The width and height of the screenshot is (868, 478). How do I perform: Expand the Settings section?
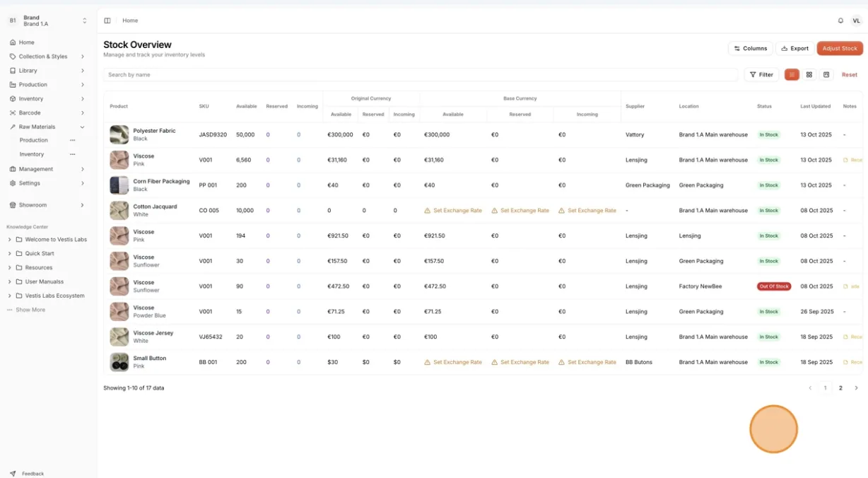pos(47,183)
